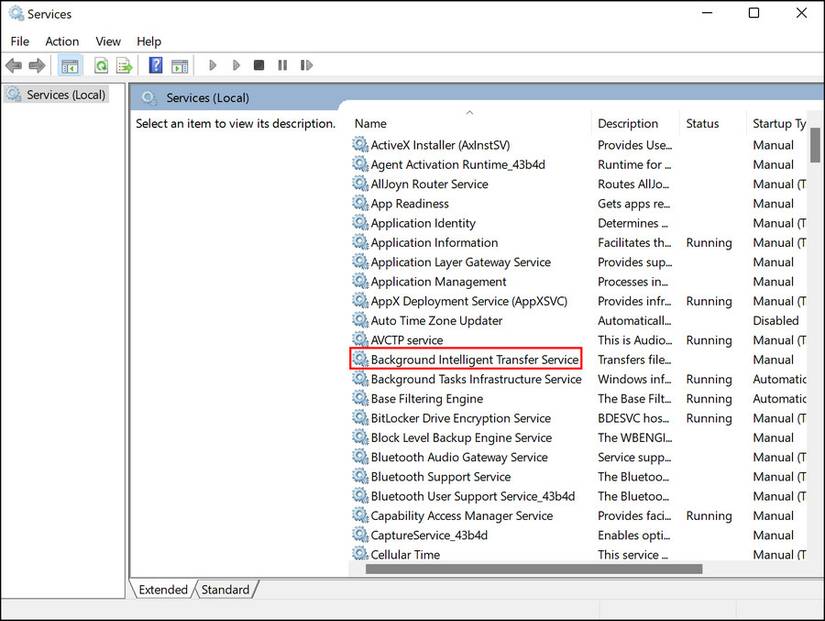Select Background Tasks Infrastructure Service
825x621 pixels.
tap(476, 378)
